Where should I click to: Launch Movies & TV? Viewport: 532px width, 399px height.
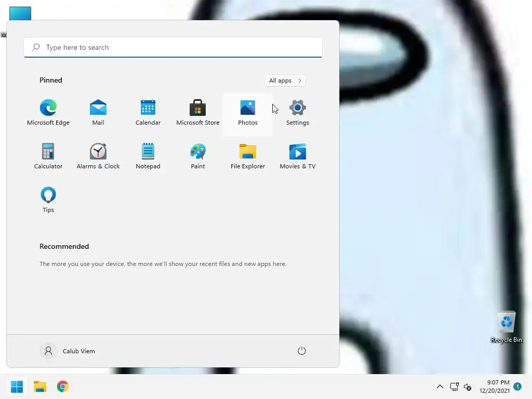tap(298, 156)
